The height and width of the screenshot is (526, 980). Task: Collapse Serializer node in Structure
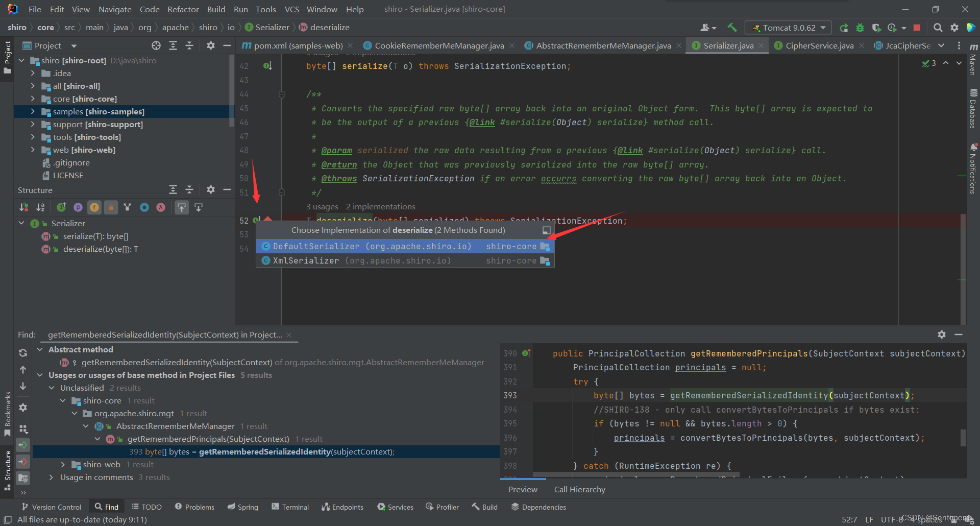pos(21,223)
